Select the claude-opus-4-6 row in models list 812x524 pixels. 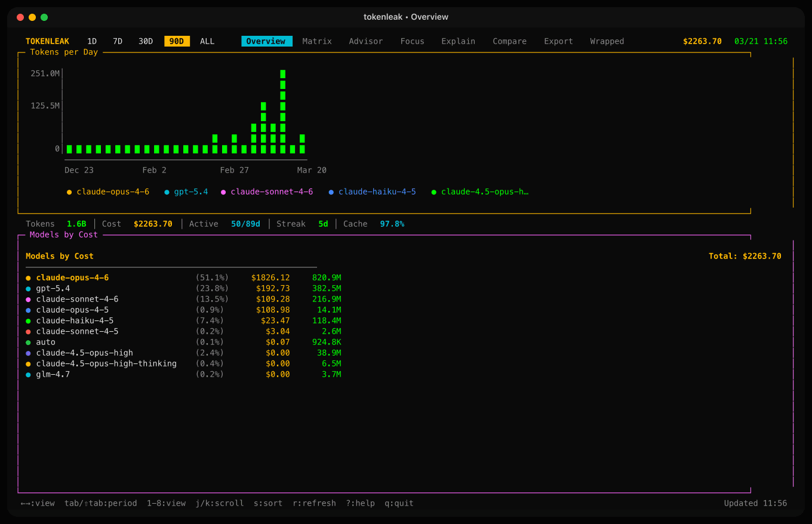tap(184, 278)
